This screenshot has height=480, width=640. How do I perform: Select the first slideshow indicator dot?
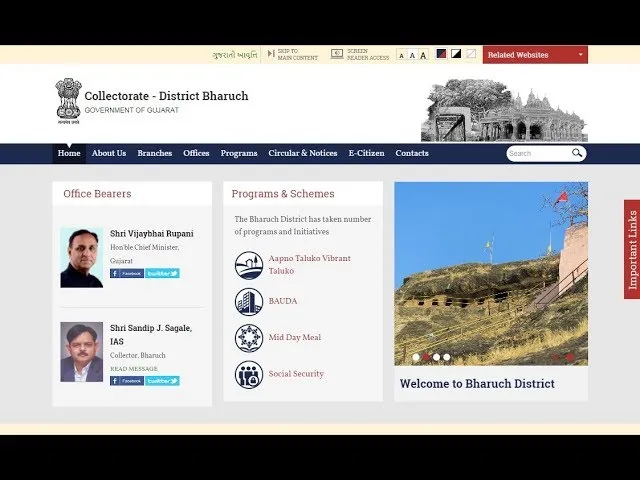pos(416,357)
